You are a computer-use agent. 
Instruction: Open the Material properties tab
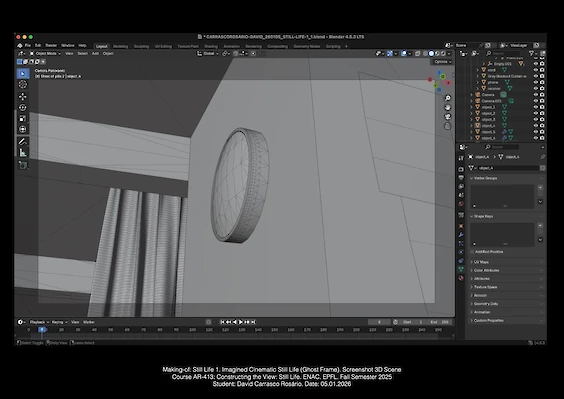click(x=461, y=278)
